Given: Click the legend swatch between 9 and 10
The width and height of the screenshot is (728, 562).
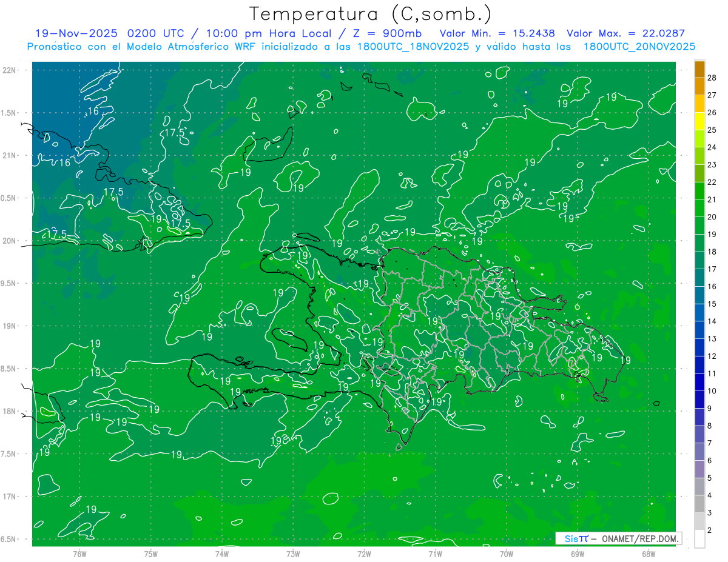Looking at the screenshot, I should click(x=699, y=400).
